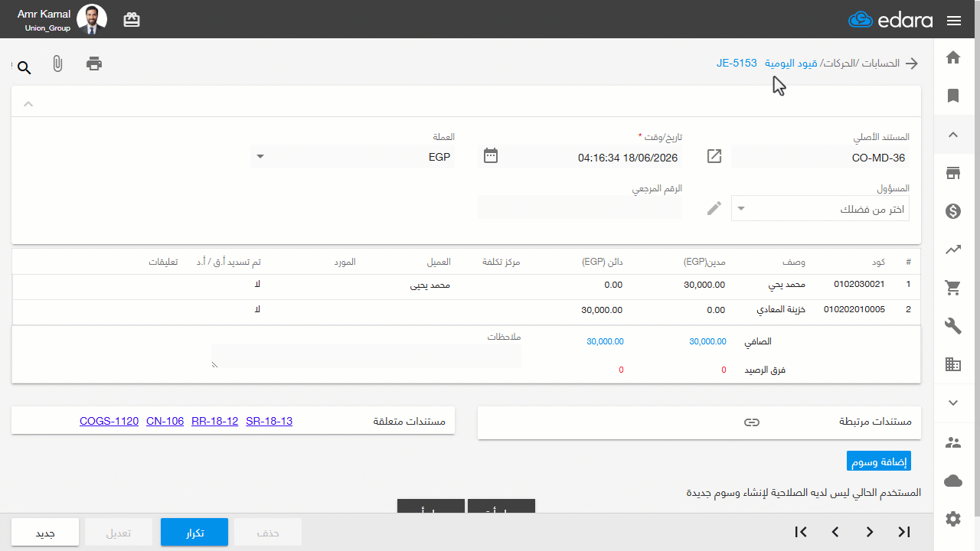This screenshot has width=980, height=551.
Task: Open the date calendar picker
Action: [491, 156]
